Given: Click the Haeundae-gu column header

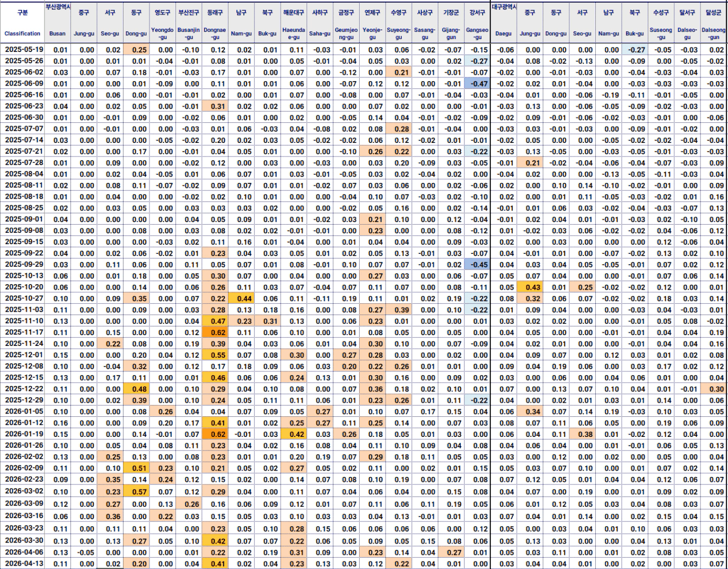Looking at the screenshot, I should tap(294, 34).
